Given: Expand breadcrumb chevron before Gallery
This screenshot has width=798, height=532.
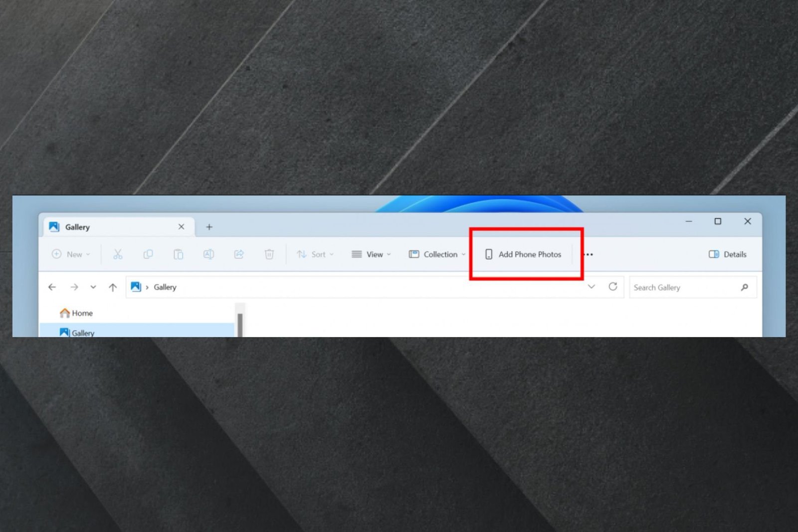Looking at the screenshot, I should (147, 287).
